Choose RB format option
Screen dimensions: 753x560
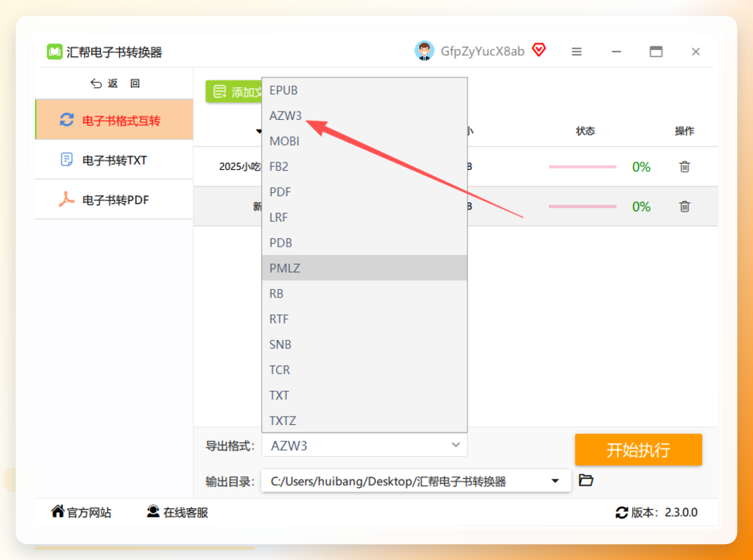coord(364,293)
